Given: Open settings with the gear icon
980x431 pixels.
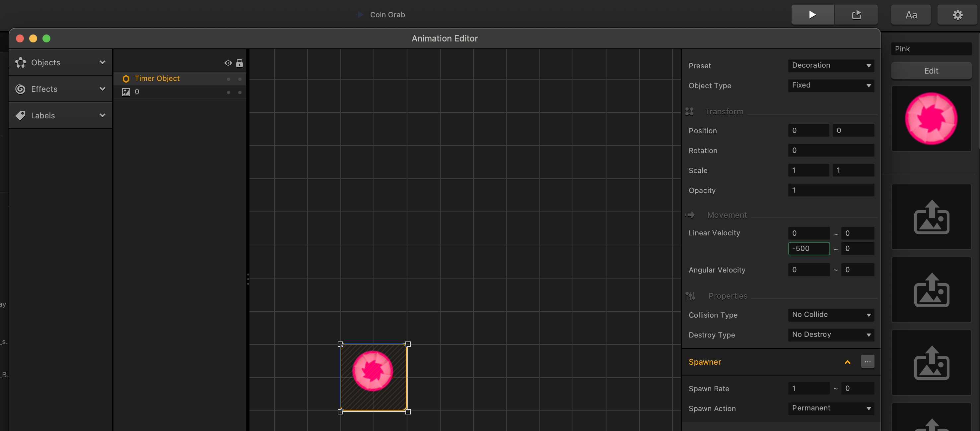Looking at the screenshot, I should coord(957,15).
